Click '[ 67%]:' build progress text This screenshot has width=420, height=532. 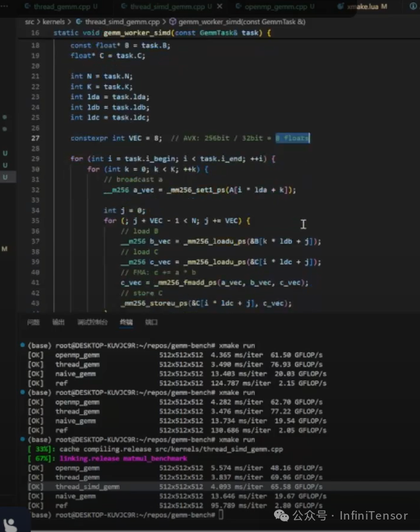click(42, 458)
